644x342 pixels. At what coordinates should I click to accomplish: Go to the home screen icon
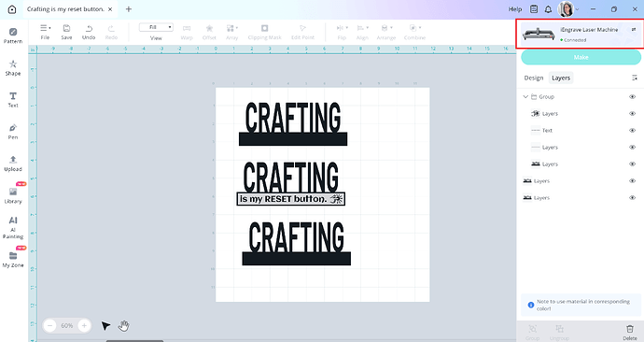(12, 9)
